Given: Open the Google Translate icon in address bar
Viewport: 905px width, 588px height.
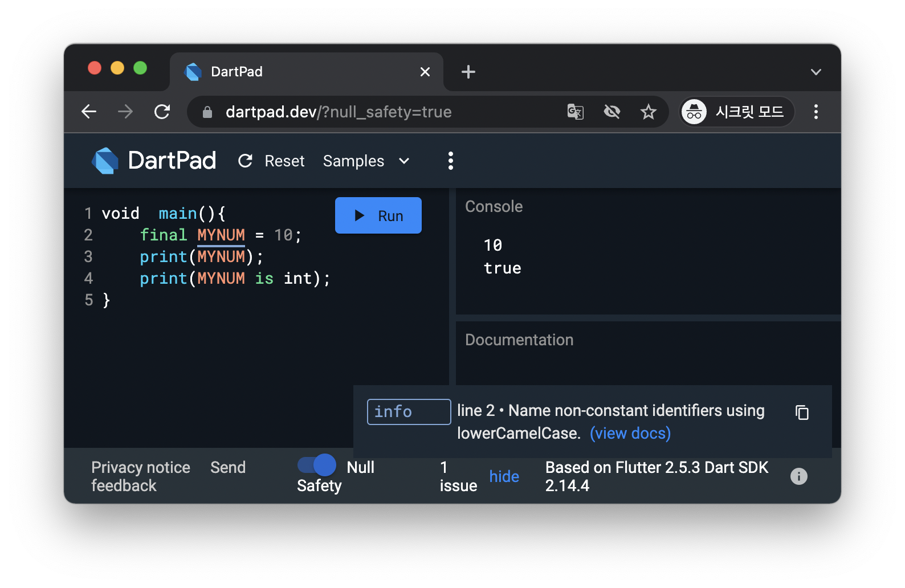Looking at the screenshot, I should tap(576, 112).
